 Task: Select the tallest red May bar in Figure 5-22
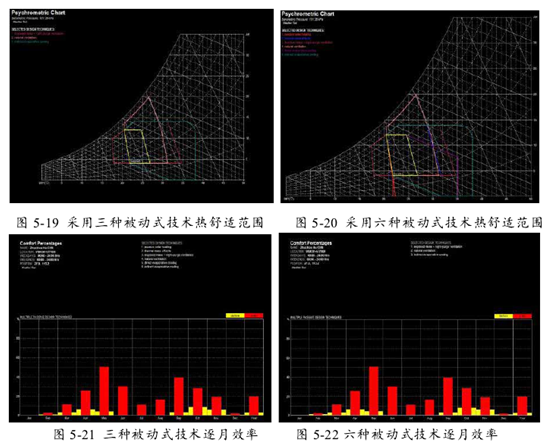(374, 391)
